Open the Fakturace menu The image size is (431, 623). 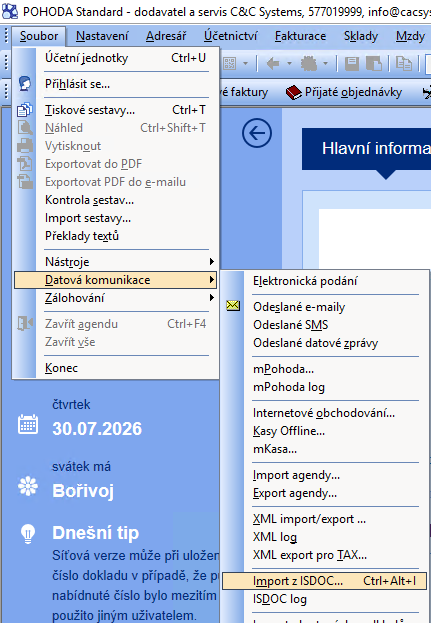click(x=300, y=36)
